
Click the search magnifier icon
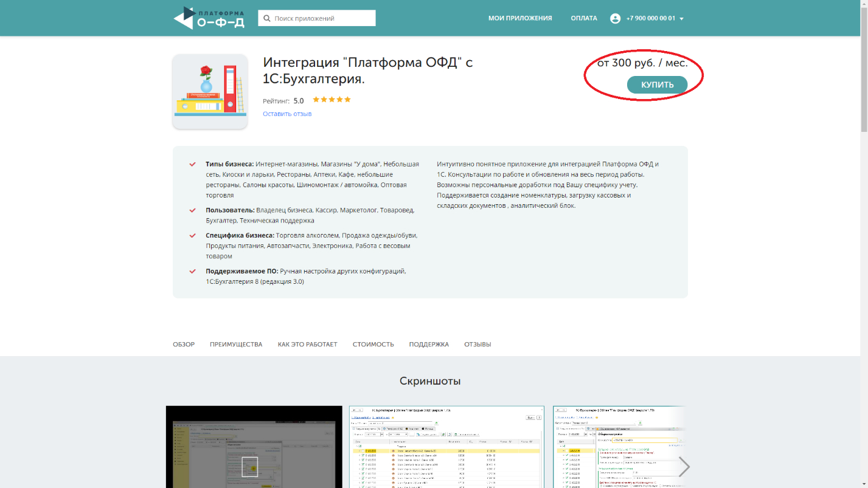click(x=266, y=18)
